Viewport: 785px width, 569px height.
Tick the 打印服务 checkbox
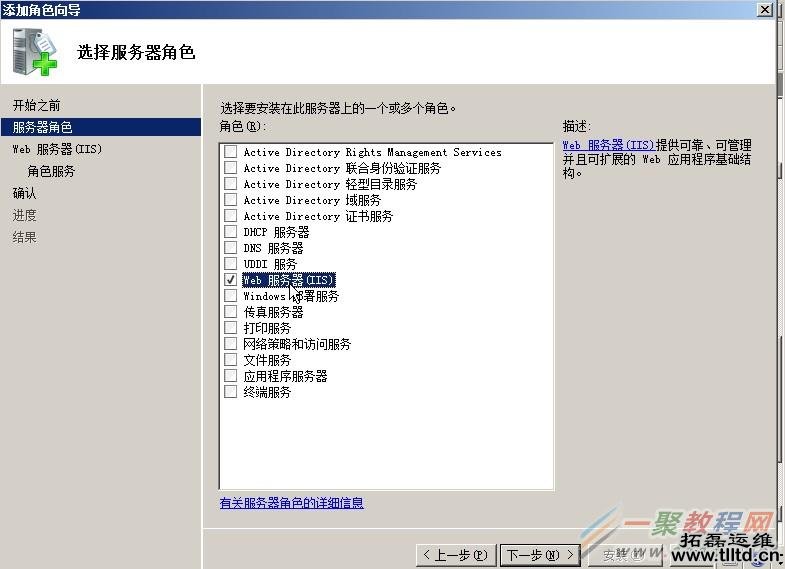point(230,328)
